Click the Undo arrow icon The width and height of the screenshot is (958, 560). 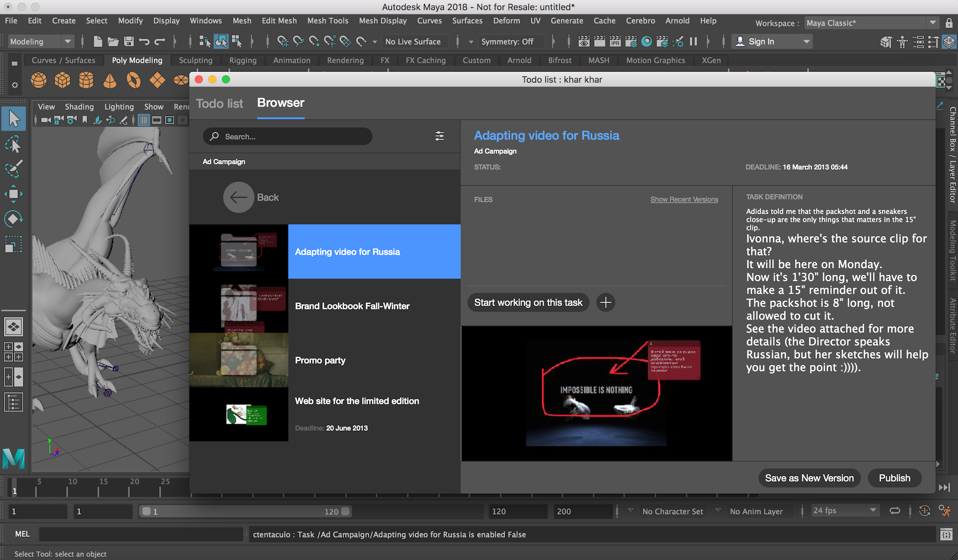pyautogui.click(x=144, y=42)
